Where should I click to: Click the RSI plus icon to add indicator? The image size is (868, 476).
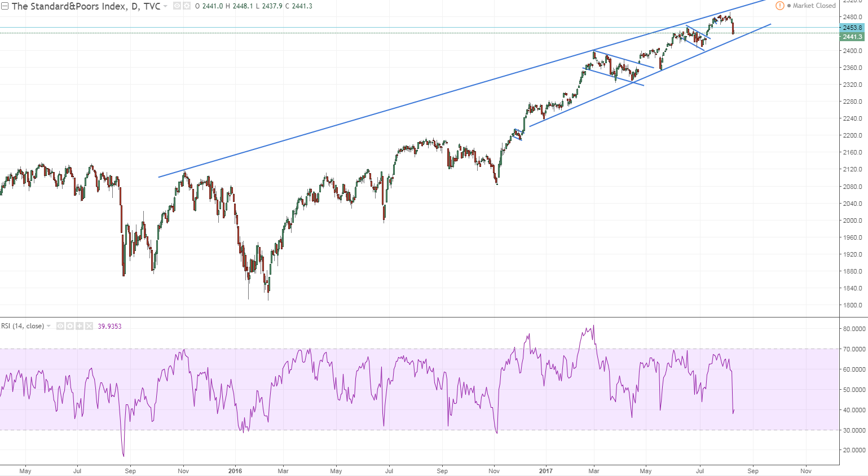80,326
